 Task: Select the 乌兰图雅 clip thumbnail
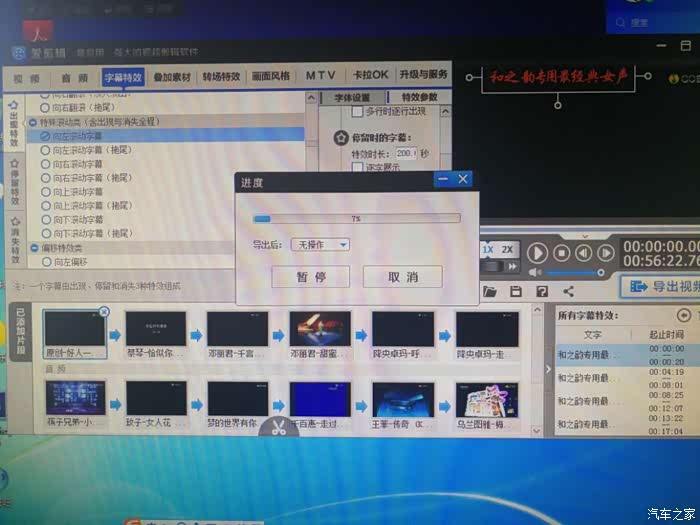pos(487,400)
